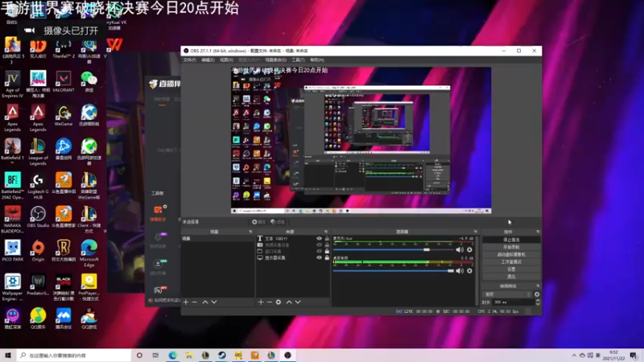Toggle visibility of the display capture source
The width and height of the screenshot is (644, 362).
[319, 257]
